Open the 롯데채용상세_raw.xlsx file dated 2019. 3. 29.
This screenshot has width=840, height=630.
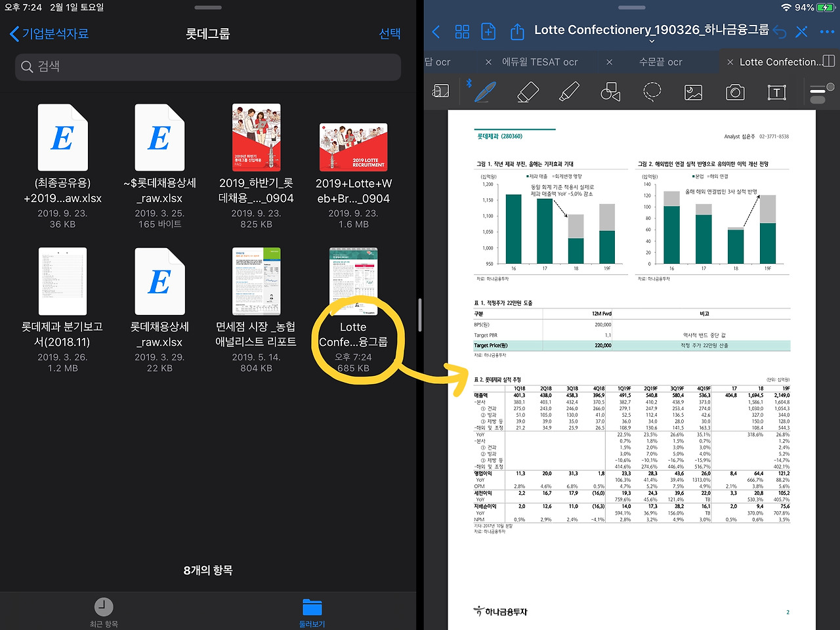160,310
